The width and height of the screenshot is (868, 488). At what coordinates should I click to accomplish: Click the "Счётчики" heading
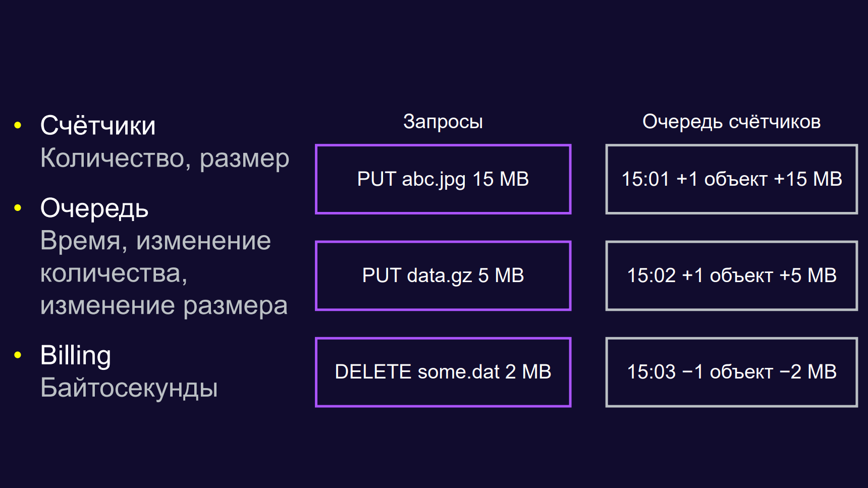point(98,125)
